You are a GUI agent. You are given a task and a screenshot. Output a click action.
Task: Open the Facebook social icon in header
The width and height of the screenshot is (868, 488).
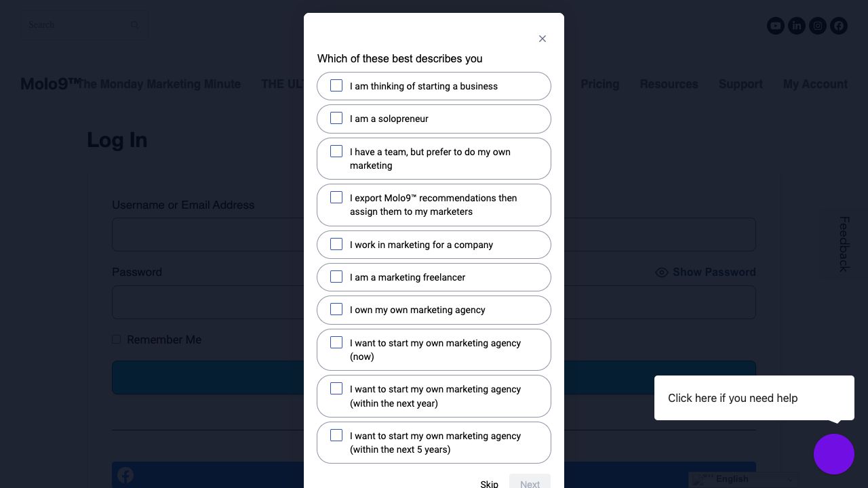[839, 26]
